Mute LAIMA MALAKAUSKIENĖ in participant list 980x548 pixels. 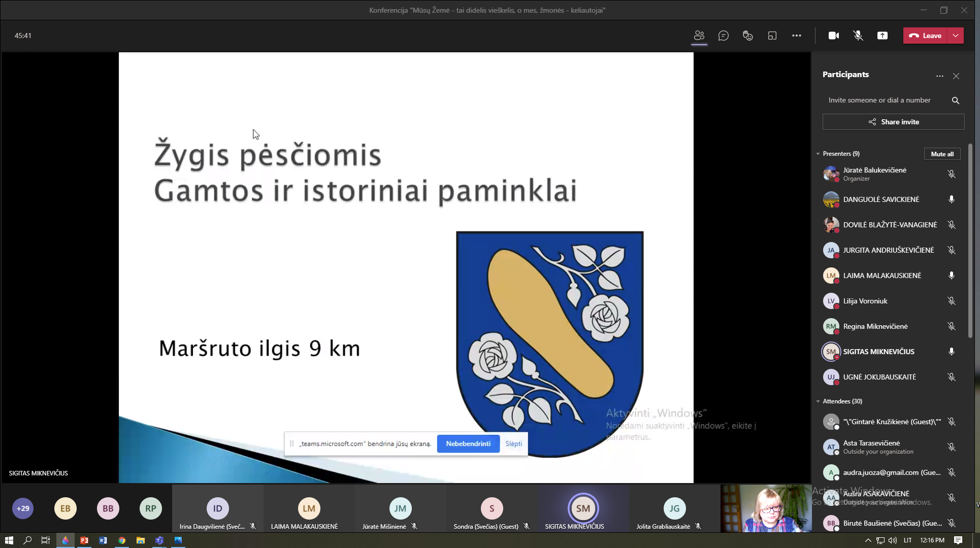tap(952, 276)
